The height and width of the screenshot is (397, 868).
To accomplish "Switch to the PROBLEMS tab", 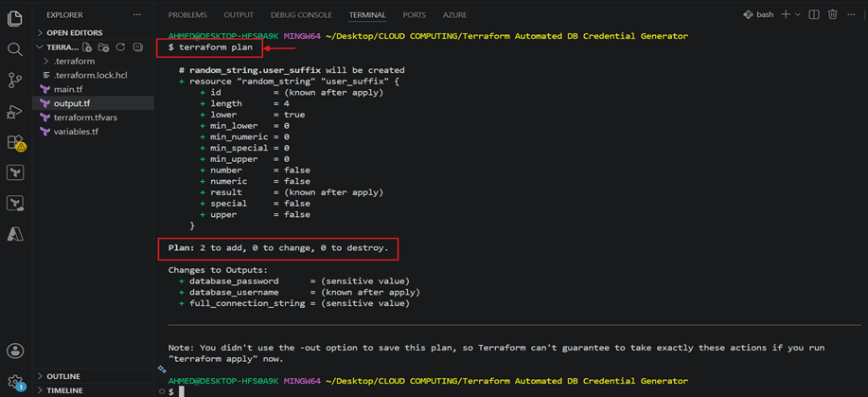I will (x=187, y=15).
